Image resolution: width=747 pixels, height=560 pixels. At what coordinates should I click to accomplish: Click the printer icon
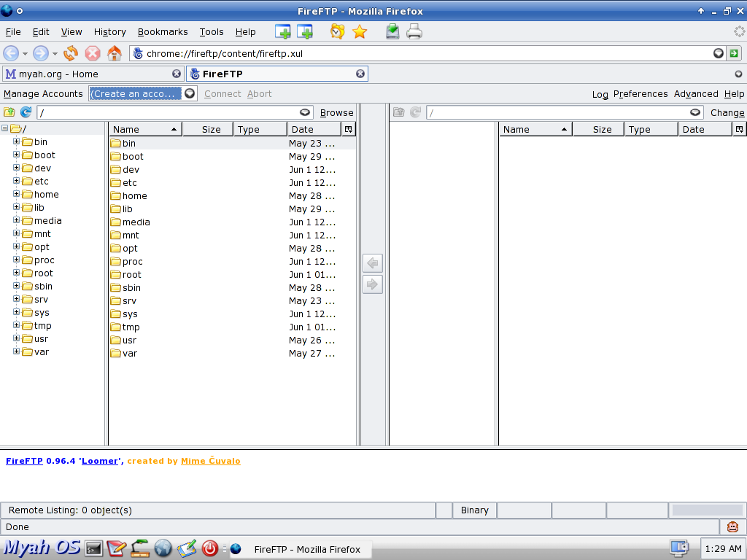(x=414, y=32)
